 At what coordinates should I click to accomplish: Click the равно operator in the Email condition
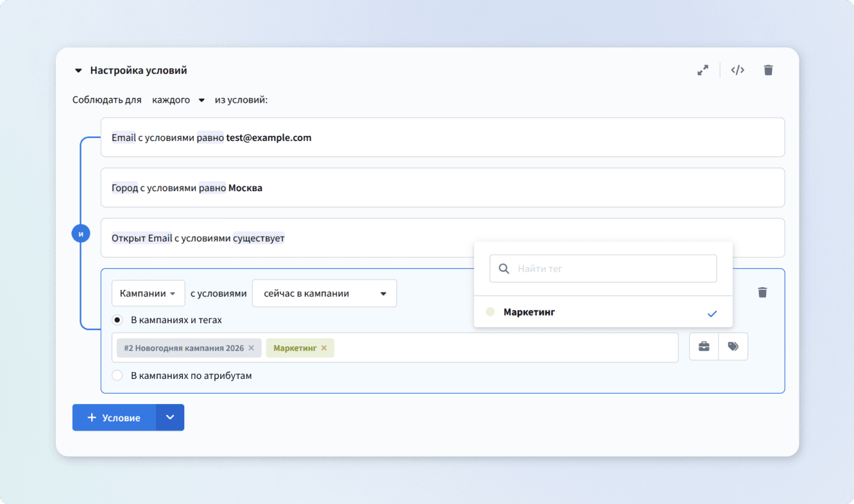pos(210,137)
